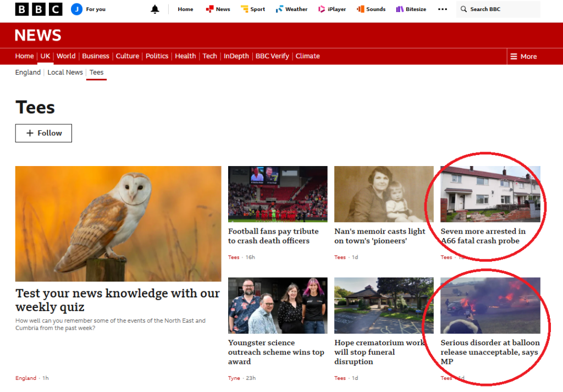
Task: Select Tech in news navigation
Action: coord(209,56)
